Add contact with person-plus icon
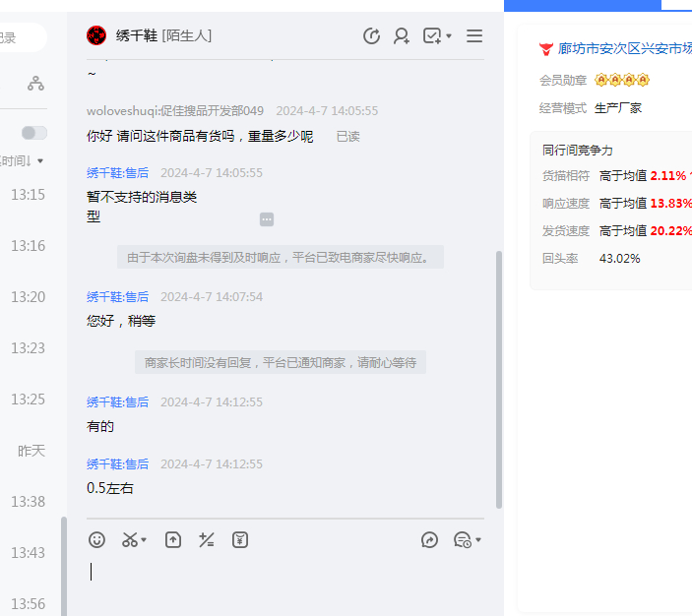Screen dimensions: 692x616 click(402, 35)
